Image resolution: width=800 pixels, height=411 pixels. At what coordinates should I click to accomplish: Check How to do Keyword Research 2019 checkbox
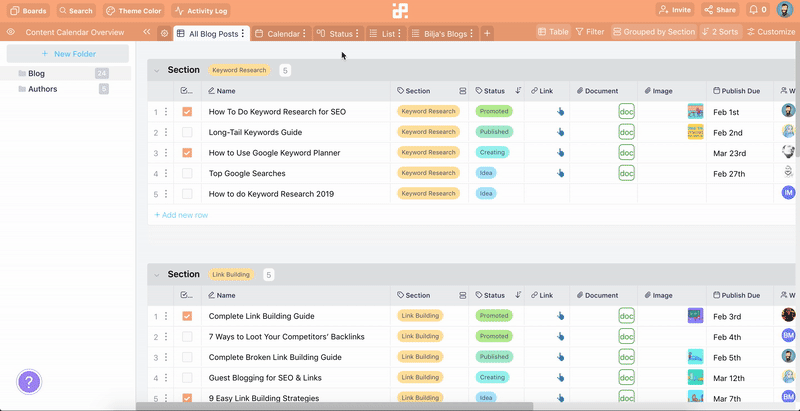click(187, 194)
